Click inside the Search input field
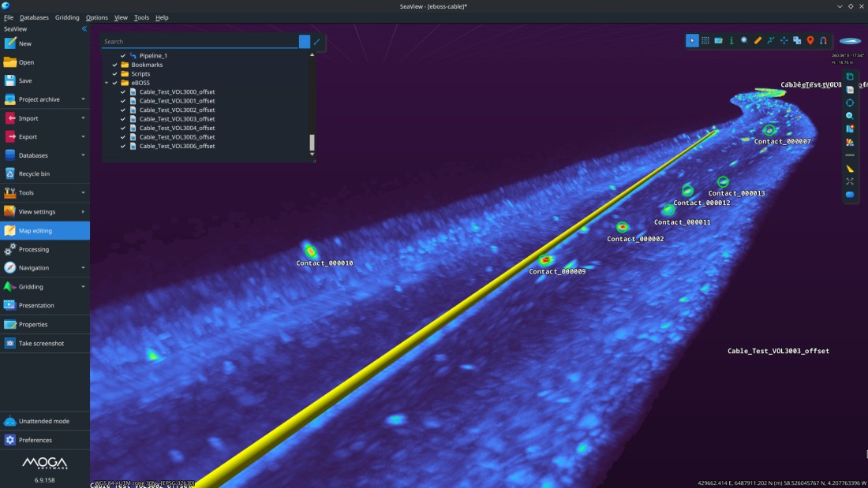868x488 pixels. click(200, 42)
